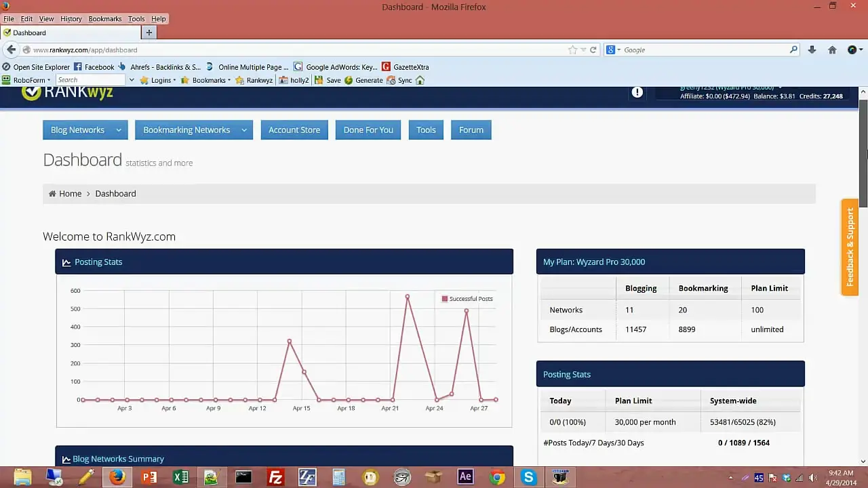This screenshot has height=488, width=868.
Task: Open the Done For You page
Action: 368,130
